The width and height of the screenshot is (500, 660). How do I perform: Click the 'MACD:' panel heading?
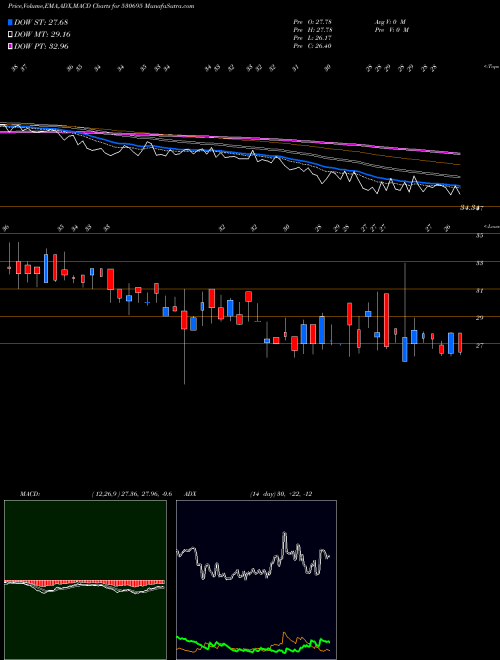point(29,494)
